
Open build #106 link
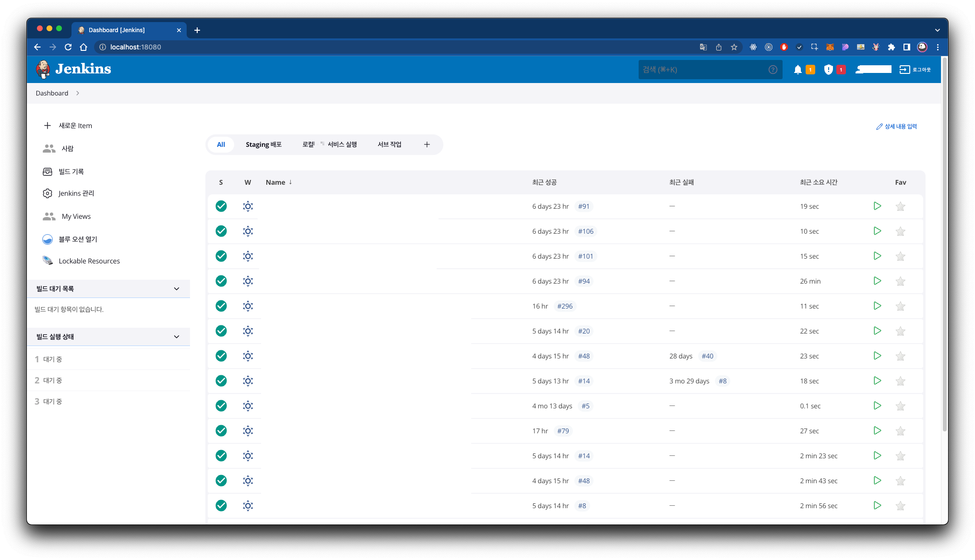pyautogui.click(x=585, y=231)
